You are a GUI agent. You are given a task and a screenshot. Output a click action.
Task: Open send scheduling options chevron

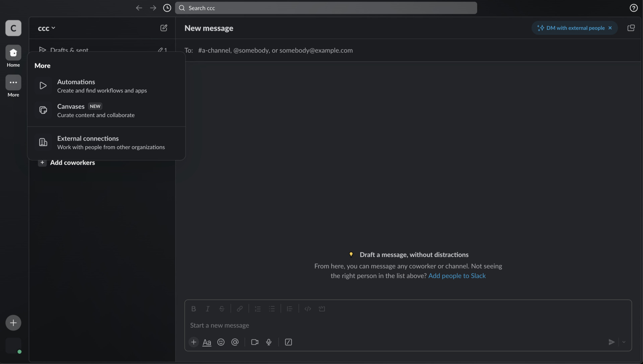coord(624,342)
